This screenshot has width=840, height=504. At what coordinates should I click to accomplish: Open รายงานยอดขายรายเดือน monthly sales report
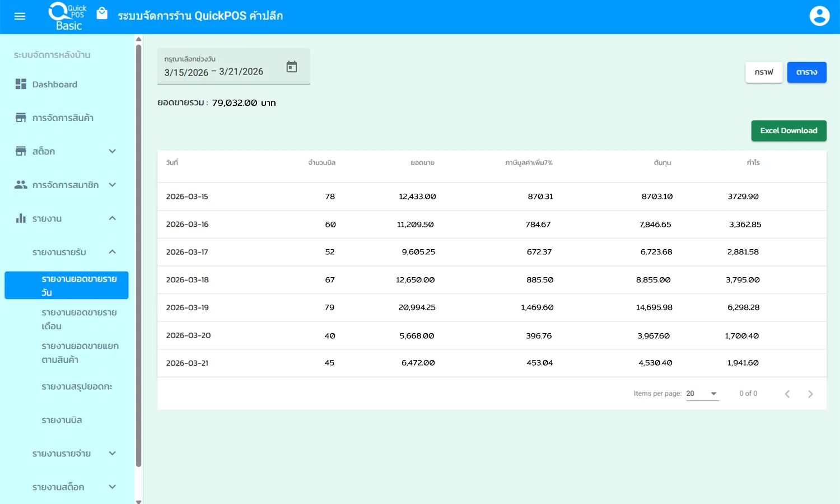78,319
